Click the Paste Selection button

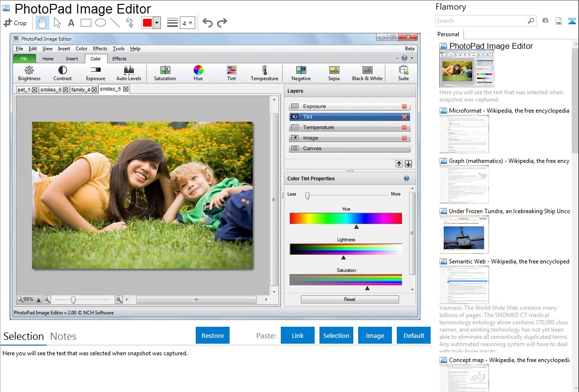336,335
